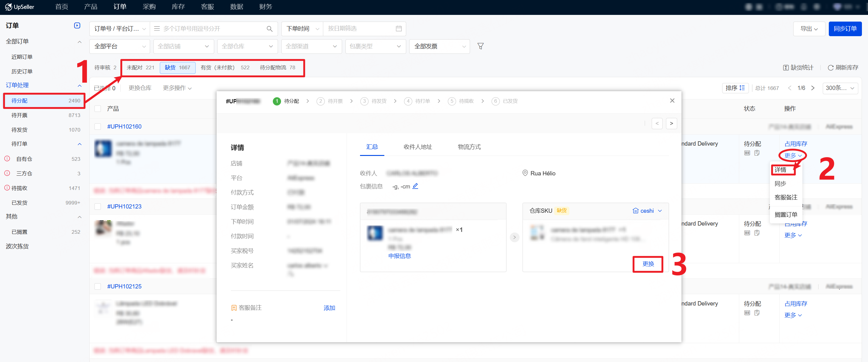Click the round arrow between SKU panels
The image size is (868, 362).
pyautogui.click(x=514, y=237)
